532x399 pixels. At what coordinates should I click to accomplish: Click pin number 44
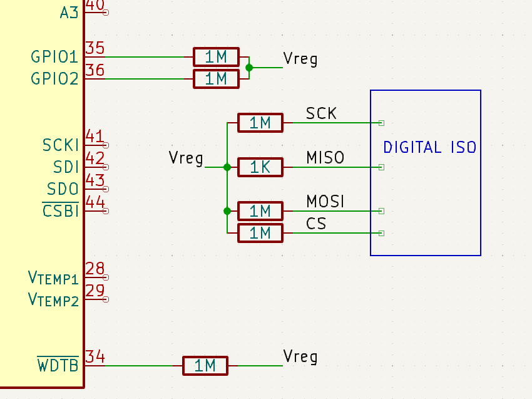click(x=95, y=202)
